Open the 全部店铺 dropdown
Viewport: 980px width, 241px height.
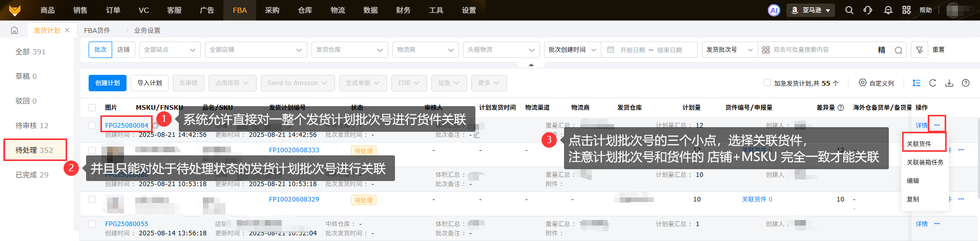pos(256,50)
